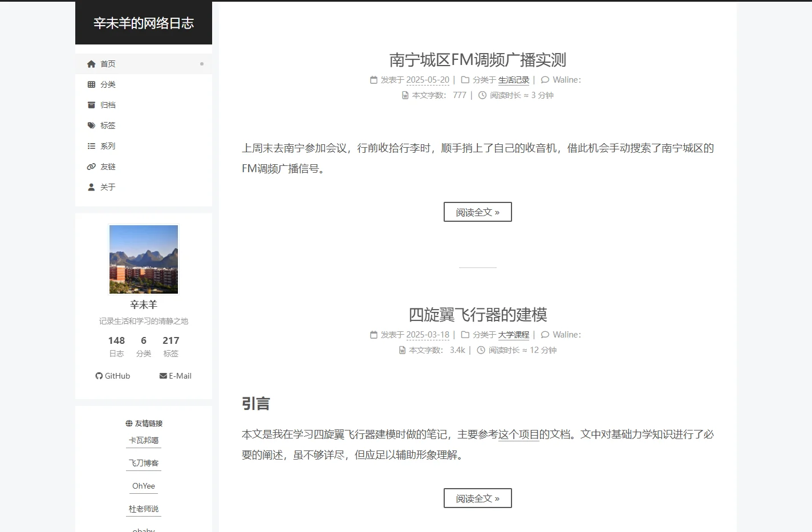Click the author avatar campus photo
This screenshot has height=532, width=812.
point(144,259)
